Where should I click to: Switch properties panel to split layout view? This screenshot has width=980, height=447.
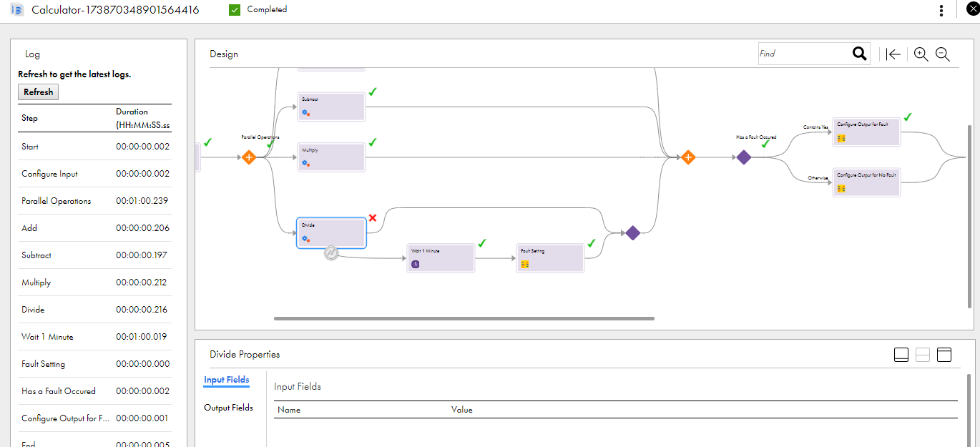[923, 354]
